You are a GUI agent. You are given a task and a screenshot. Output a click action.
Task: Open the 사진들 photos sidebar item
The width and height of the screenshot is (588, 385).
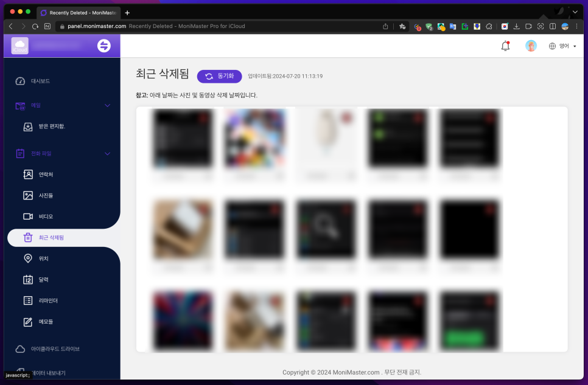click(38, 195)
